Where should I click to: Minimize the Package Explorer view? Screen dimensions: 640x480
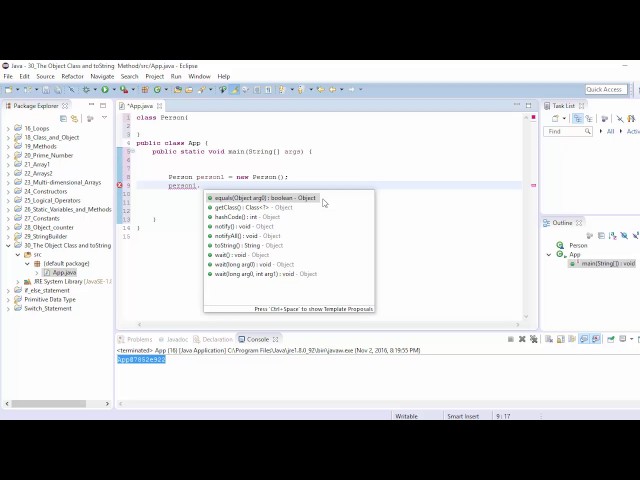pos(91,105)
